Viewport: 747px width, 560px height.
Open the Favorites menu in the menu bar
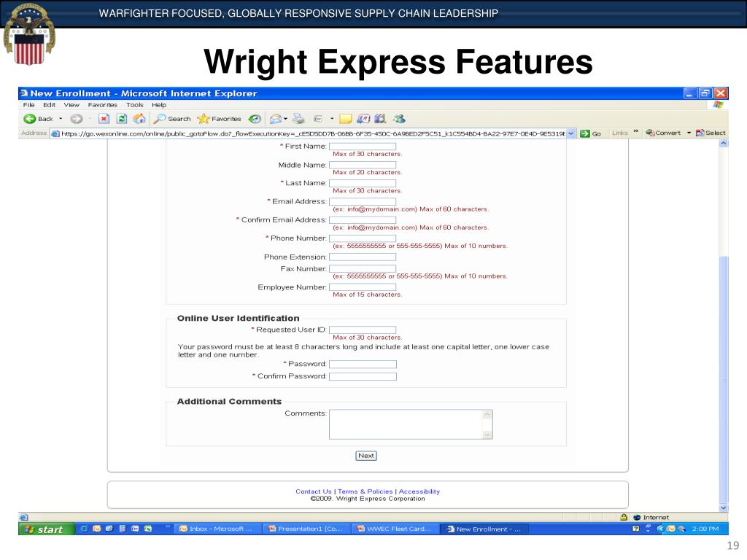102,105
